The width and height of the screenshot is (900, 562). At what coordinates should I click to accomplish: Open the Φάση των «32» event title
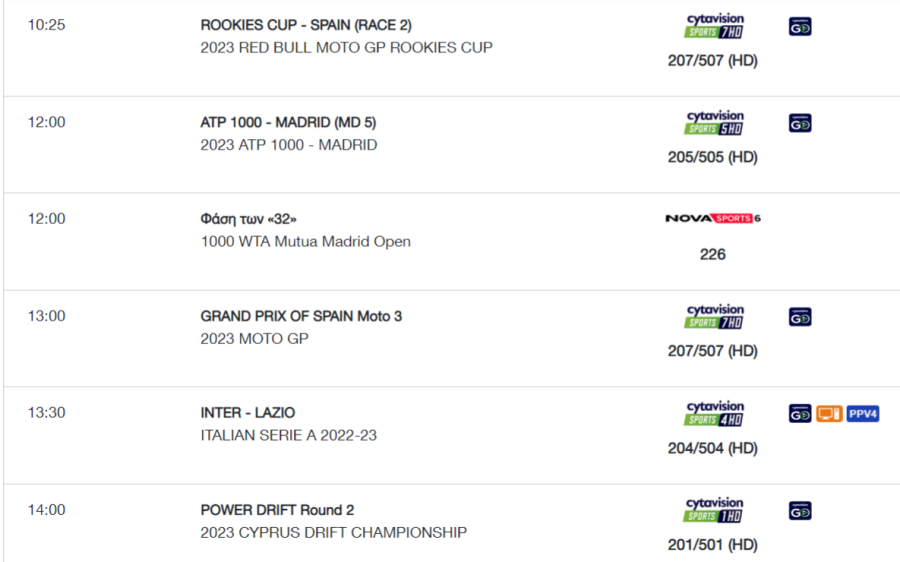[249, 219]
